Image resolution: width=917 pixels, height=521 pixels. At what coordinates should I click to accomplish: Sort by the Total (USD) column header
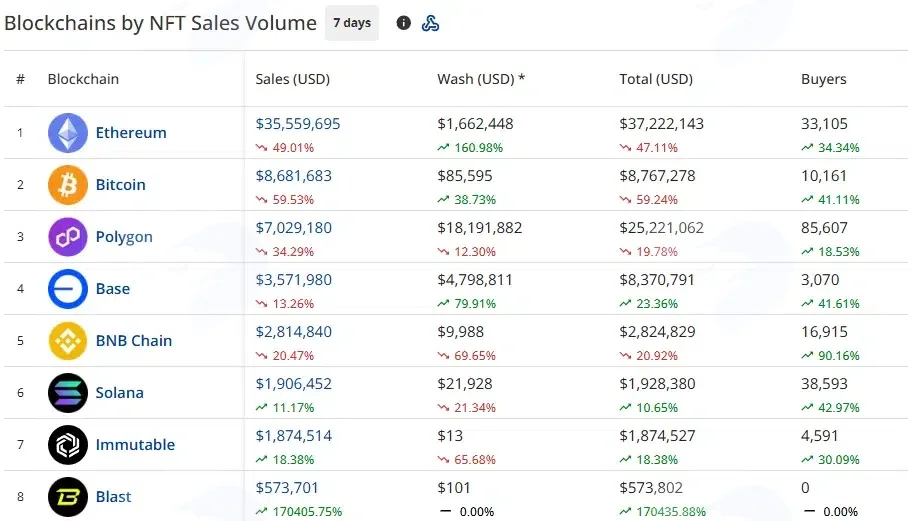coord(656,79)
